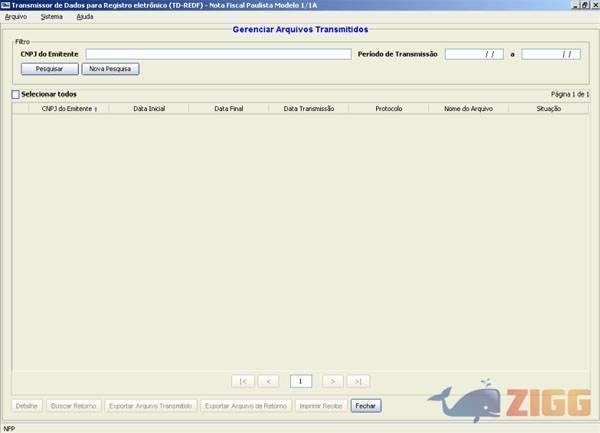
Task: Click the transmission period start date field
Action: pyautogui.click(x=474, y=54)
